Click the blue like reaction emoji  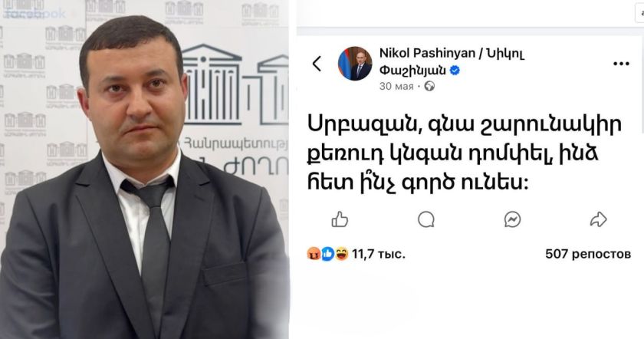pyautogui.click(x=327, y=254)
